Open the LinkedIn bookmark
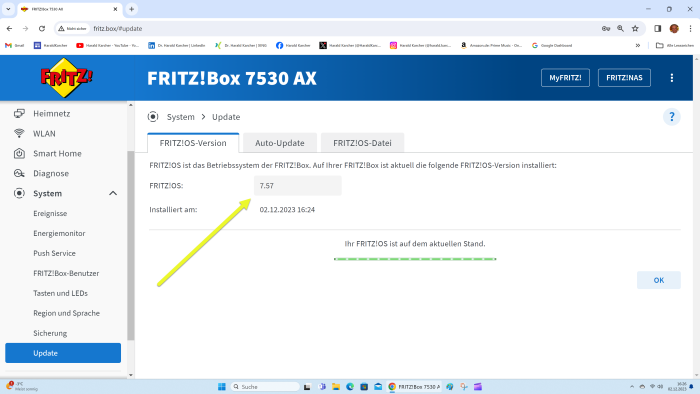Screen dimensions: 700x394 [x=176, y=46]
